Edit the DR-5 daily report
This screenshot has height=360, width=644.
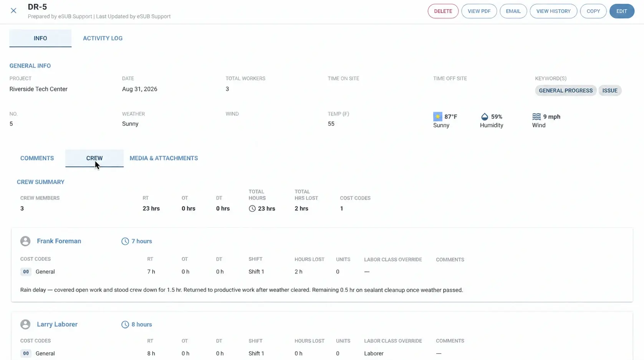coord(622,11)
